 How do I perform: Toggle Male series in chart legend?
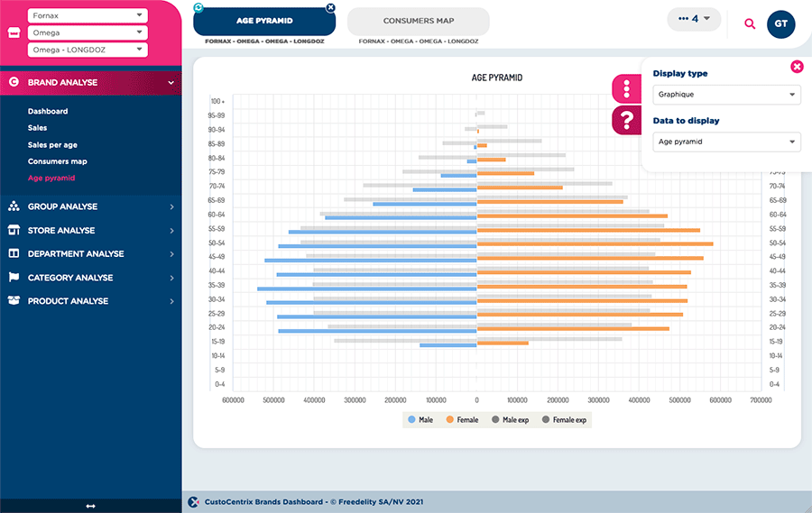(x=420, y=419)
